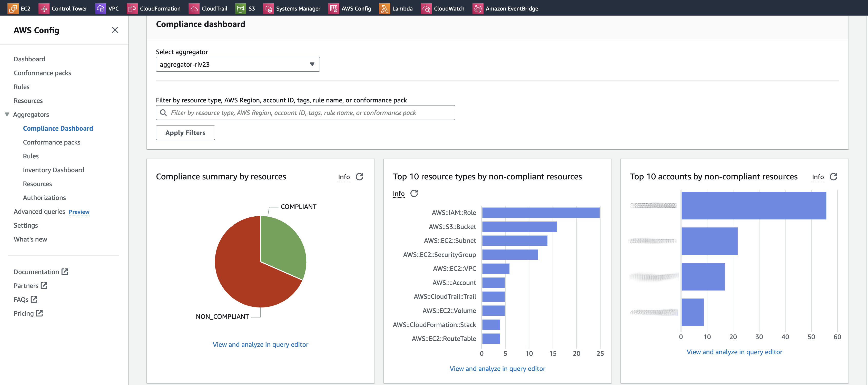Open the CloudWatch shortcut icon
This screenshot has height=385, width=868.
click(426, 8)
